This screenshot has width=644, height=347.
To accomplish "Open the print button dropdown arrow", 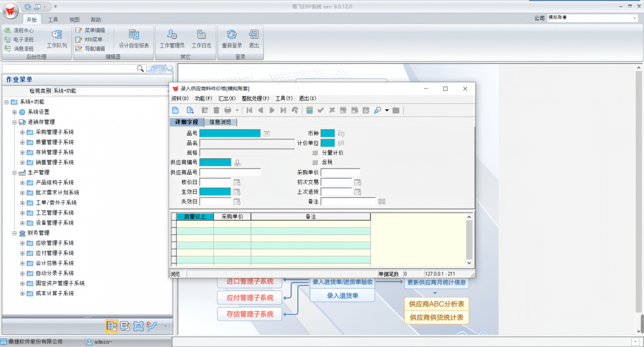I will pos(237,110).
